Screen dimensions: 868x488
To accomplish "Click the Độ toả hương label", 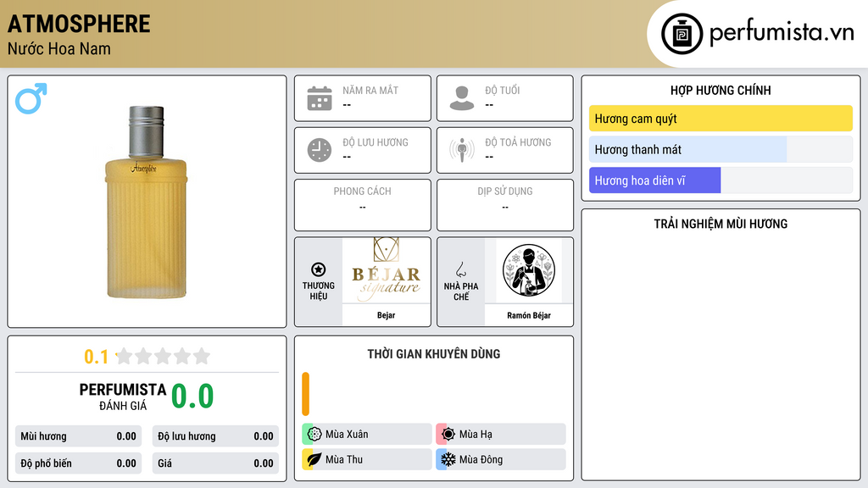I will coord(518,142).
